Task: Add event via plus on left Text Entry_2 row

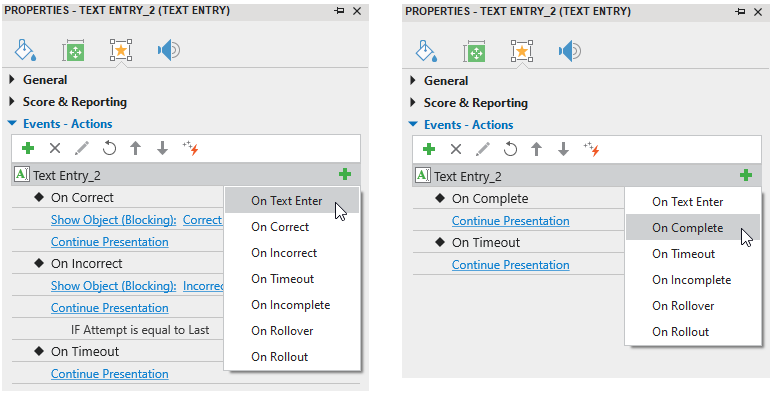Action: point(345,174)
